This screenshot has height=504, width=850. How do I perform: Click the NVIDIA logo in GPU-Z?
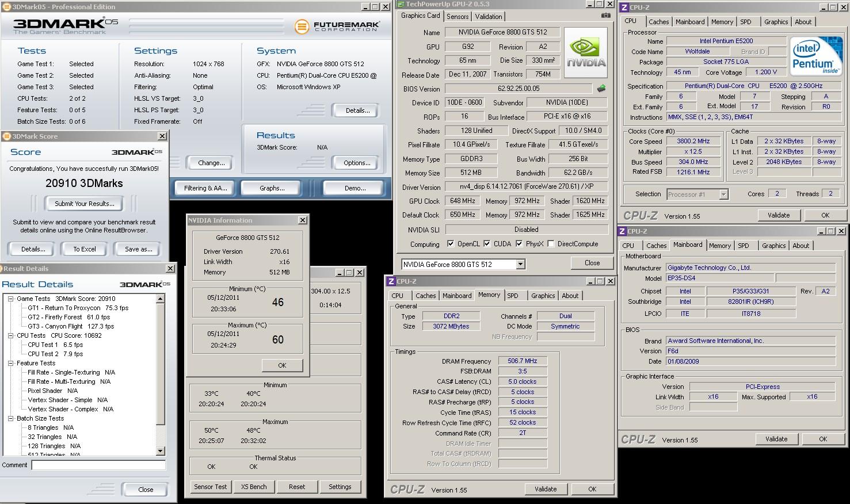tap(586, 52)
